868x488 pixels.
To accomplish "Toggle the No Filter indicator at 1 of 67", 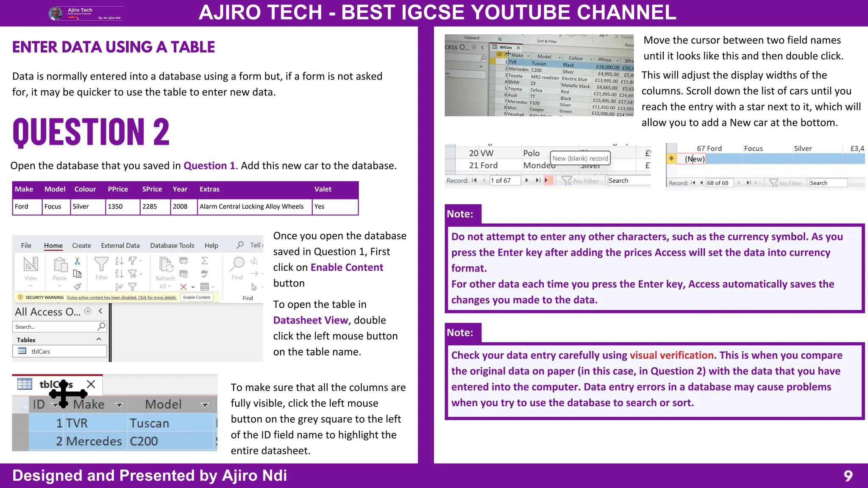I will (x=580, y=181).
